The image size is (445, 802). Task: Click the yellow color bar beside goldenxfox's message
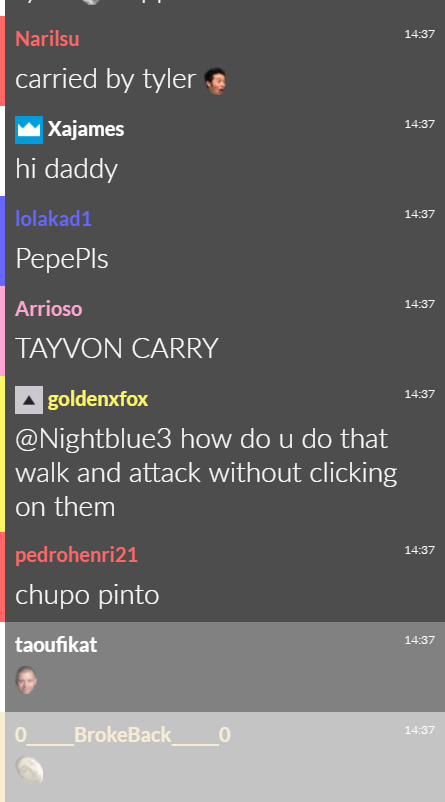(x=3, y=454)
